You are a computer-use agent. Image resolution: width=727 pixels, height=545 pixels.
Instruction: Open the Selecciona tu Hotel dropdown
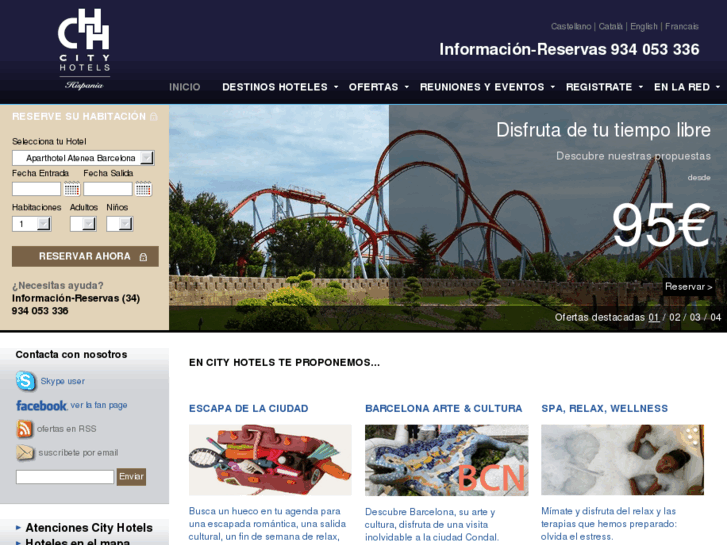click(83, 158)
